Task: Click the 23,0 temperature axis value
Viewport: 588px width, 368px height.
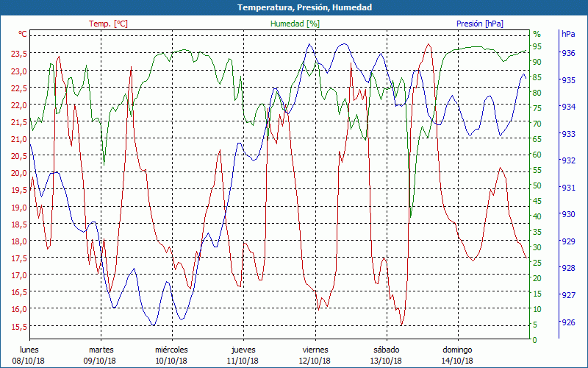Action: [x=19, y=71]
